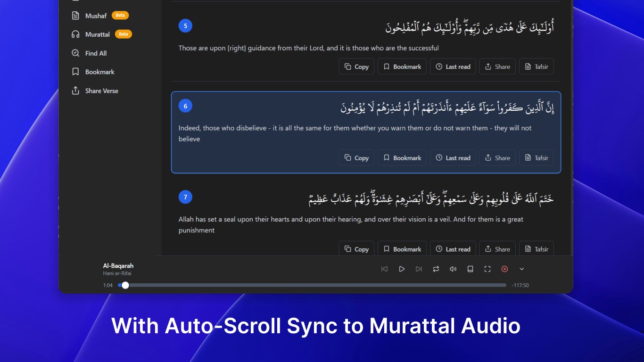
Task: Share verse 7
Action: point(497,249)
